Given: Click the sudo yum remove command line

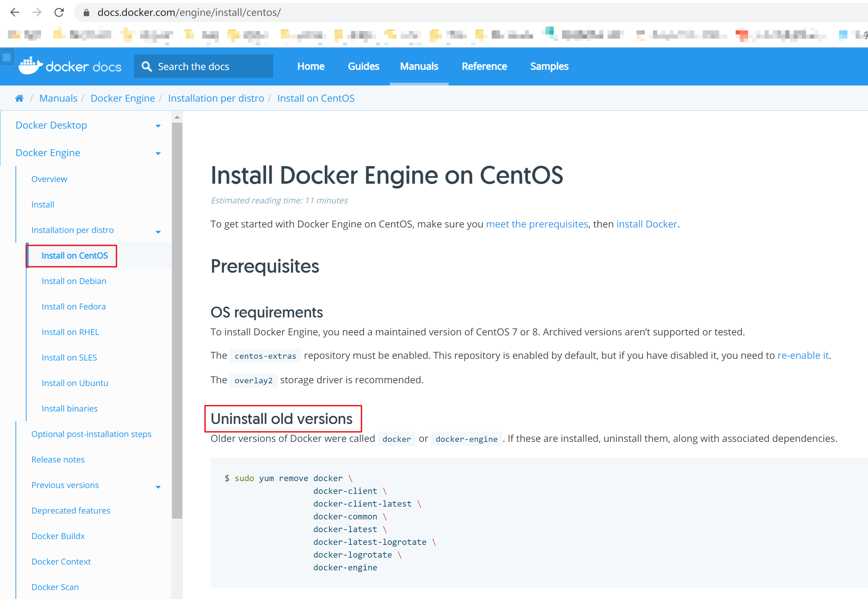Looking at the screenshot, I should coord(288,478).
